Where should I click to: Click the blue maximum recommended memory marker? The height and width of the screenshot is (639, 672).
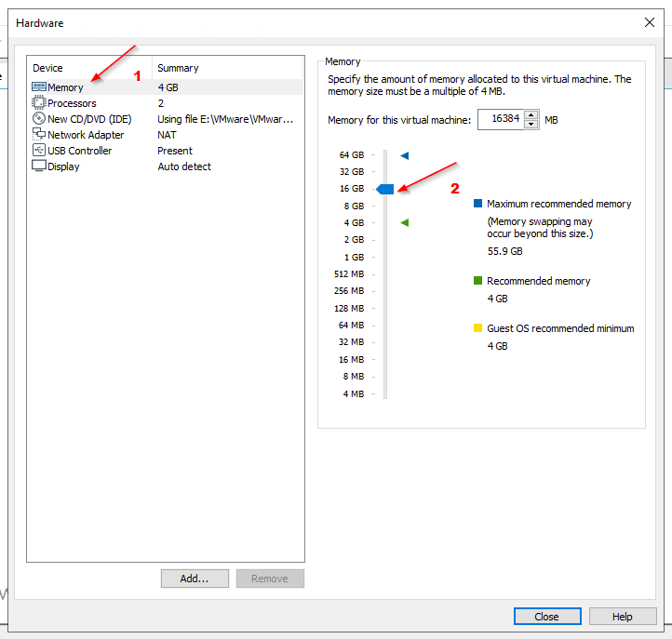pos(405,155)
